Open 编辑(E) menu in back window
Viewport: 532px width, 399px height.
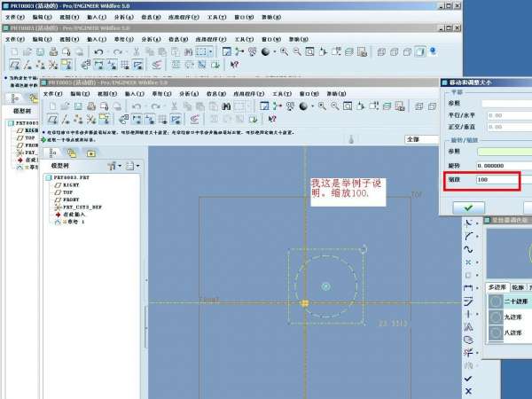(x=42, y=17)
